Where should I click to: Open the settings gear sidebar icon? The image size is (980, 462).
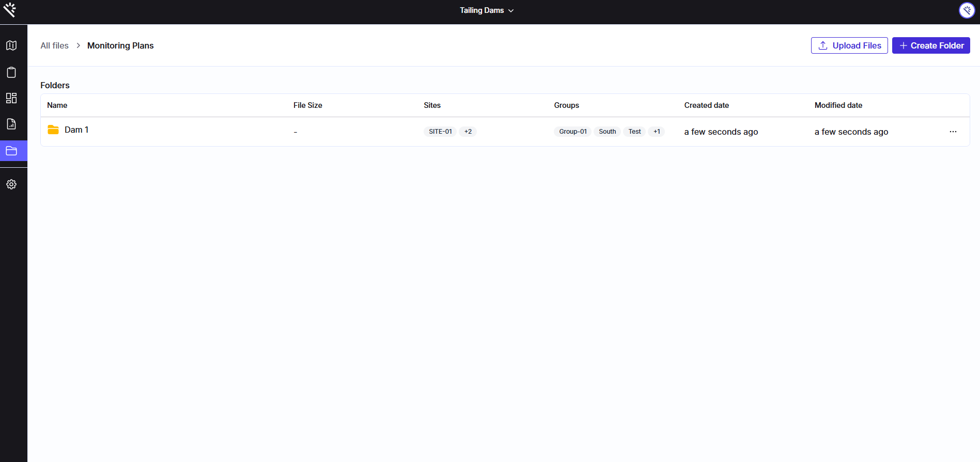[11, 184]
